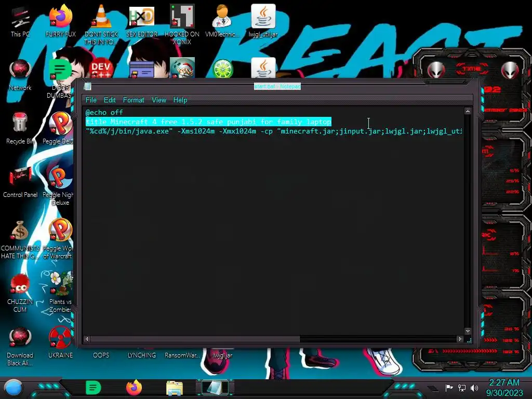Viewport: 532px width, 399px height.
Task: Launch Firefox from the taskbar
Action: coord(134,388)
